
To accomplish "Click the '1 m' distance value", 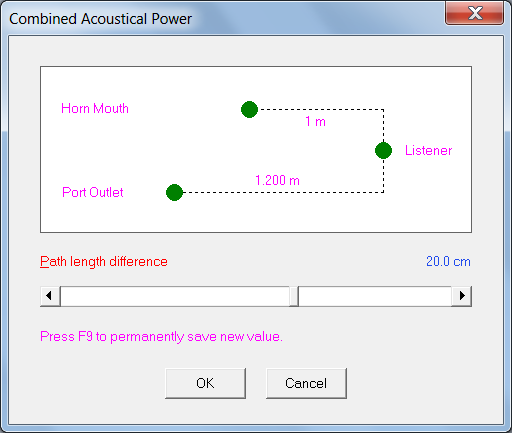I will point(315,121).
